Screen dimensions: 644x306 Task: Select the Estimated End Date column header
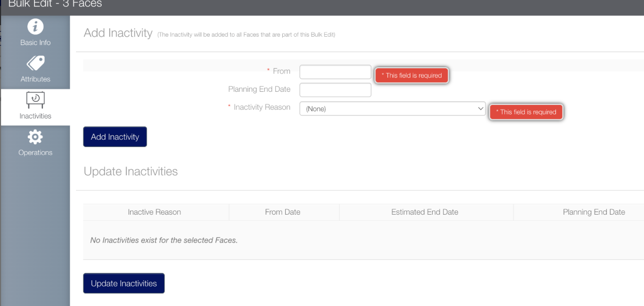click(424, 212)
